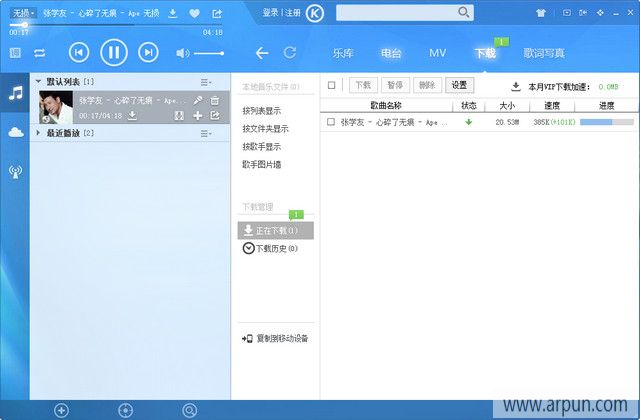This screenshot has height=420, width=640.
Task: Switch to the 下载 tab
Action: pos(485,53)
